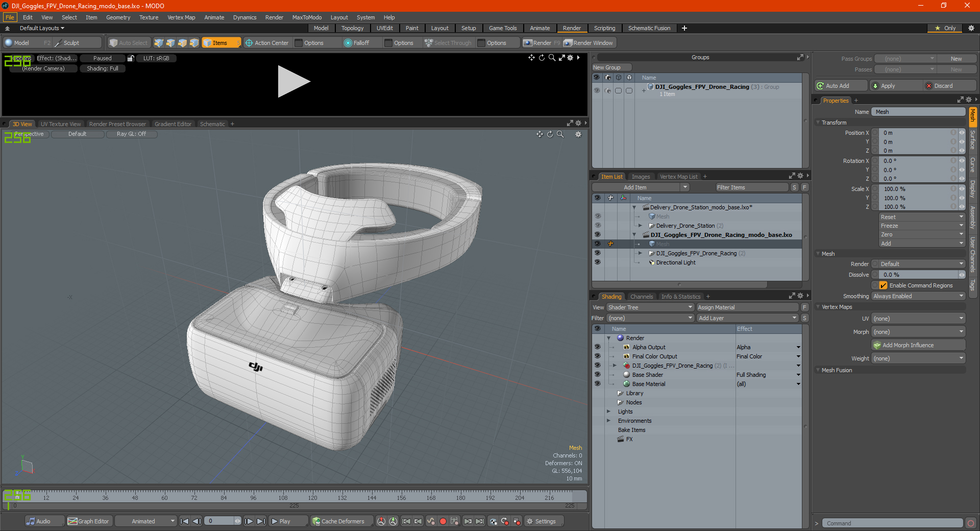Click the New Group button
The height and width of the screenshot is (531, 980).
[x=611, y=67]
